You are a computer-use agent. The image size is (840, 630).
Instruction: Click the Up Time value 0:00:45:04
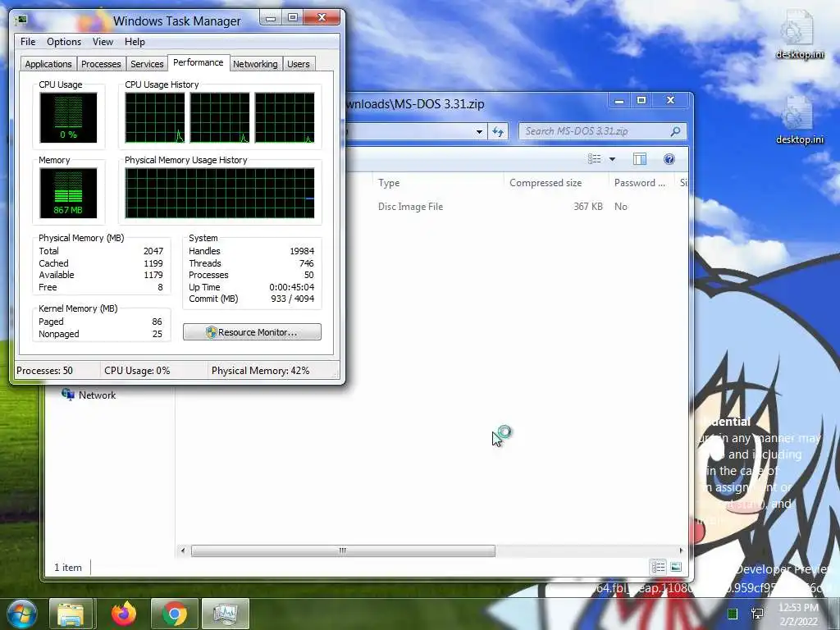(291, 287)
